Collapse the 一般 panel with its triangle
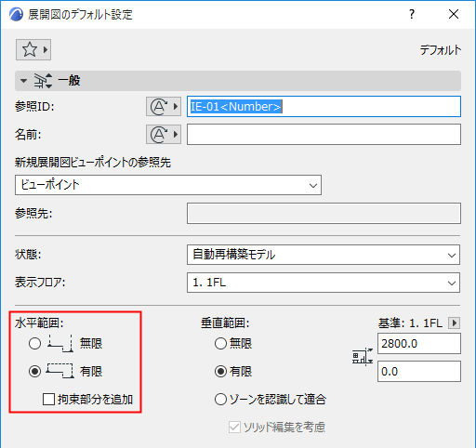The width and height of the screenshot is (476, 448). pyautogui.click(x=23, y=81)
